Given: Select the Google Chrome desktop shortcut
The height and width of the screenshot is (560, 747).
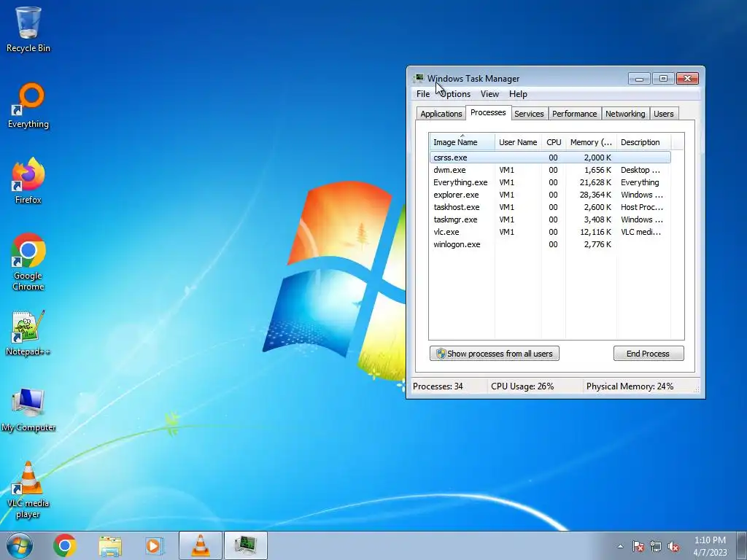Looking at the screenshot, I should pos(28,262).
